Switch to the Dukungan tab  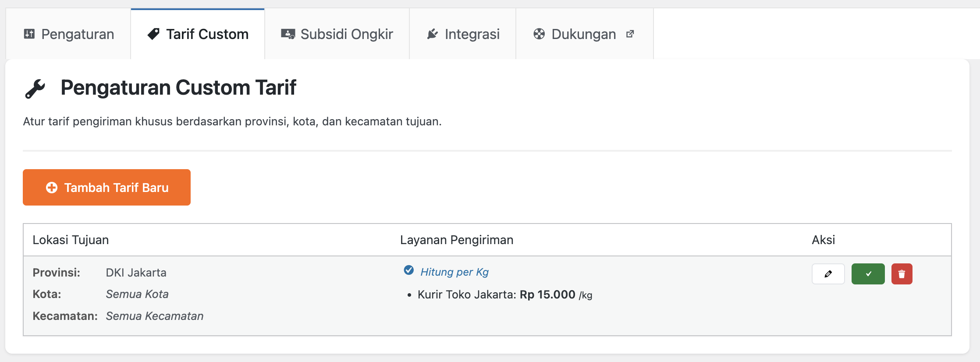(583, 34)
